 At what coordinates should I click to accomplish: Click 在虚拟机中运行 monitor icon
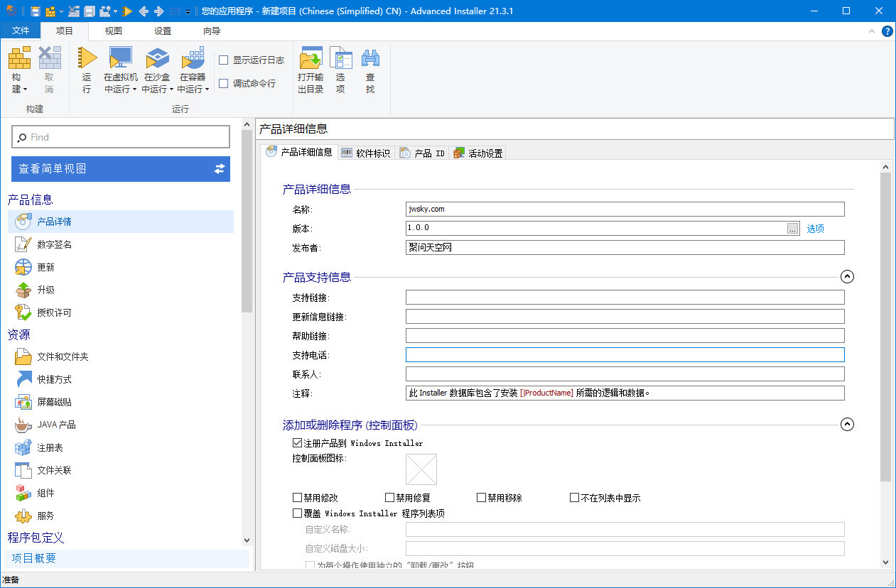coord(121,59)
